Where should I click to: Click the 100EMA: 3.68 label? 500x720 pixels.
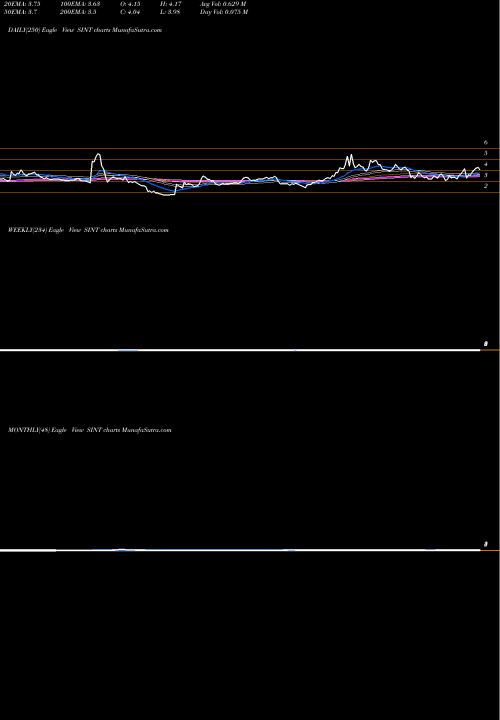pyautogui.click(x=80, y=4)
